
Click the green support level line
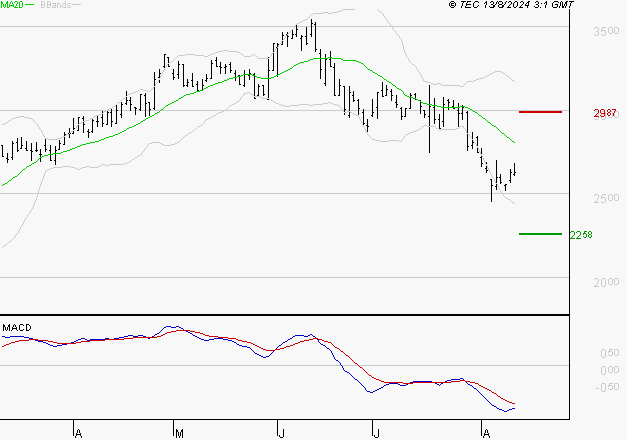click(x=540, y=234)
